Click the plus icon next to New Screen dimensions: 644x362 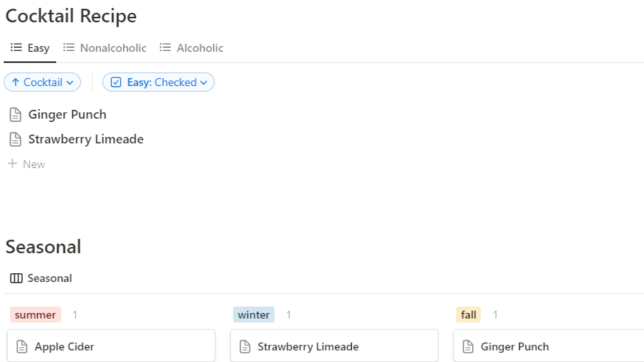(12, 164)
